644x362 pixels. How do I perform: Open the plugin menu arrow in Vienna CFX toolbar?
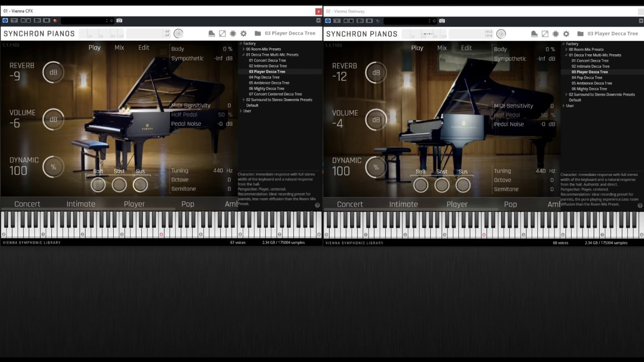(318, 21)
